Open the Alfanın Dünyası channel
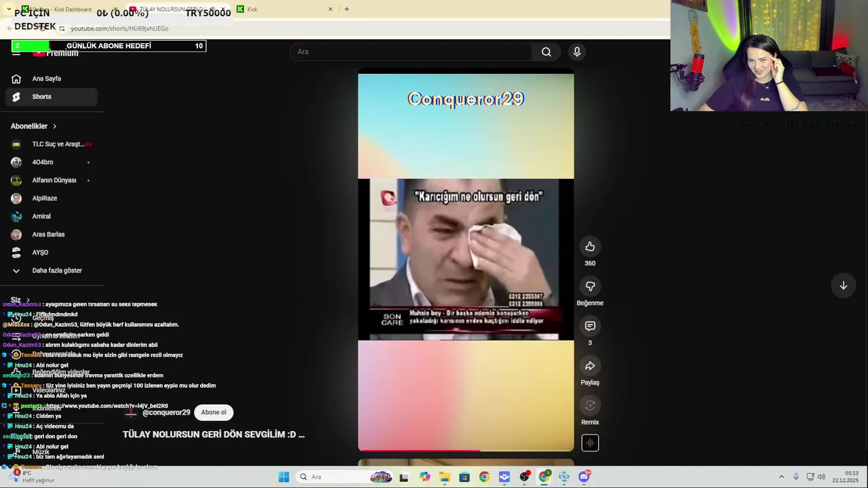 click(x=51, y=180)
